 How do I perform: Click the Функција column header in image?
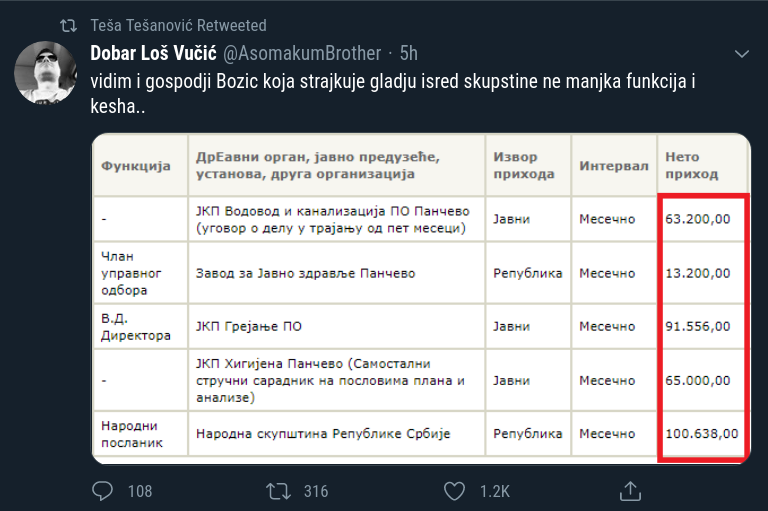(136, 166)
